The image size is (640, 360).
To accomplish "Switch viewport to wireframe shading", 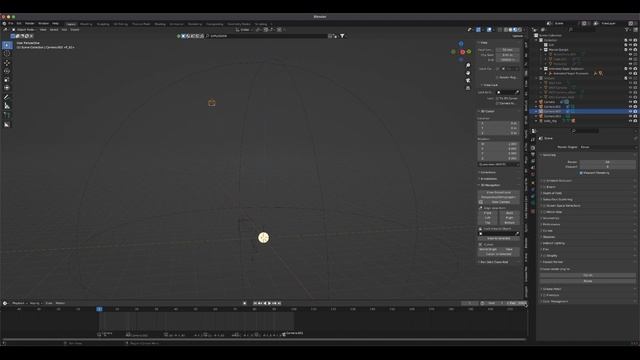I will point(506,30).
